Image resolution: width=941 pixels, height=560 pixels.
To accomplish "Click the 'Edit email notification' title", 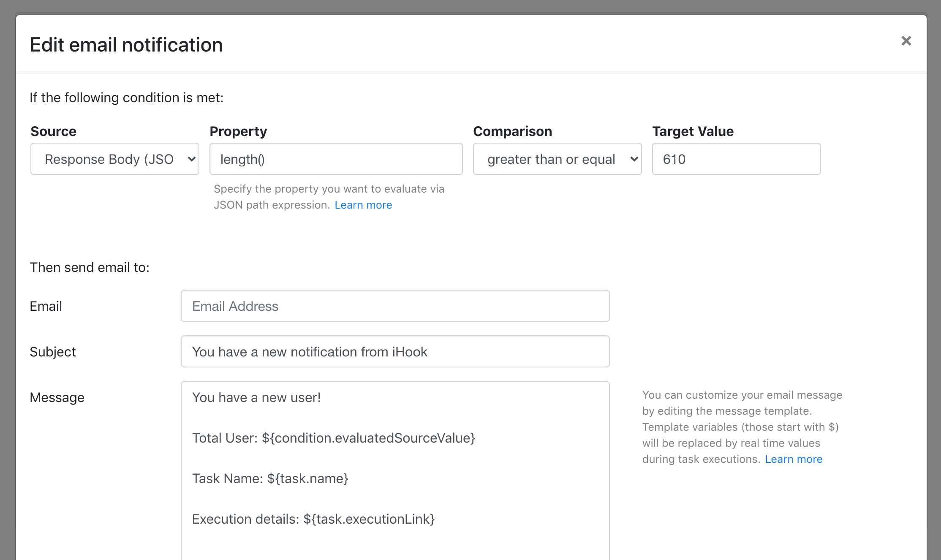I will tap(126, 45).
